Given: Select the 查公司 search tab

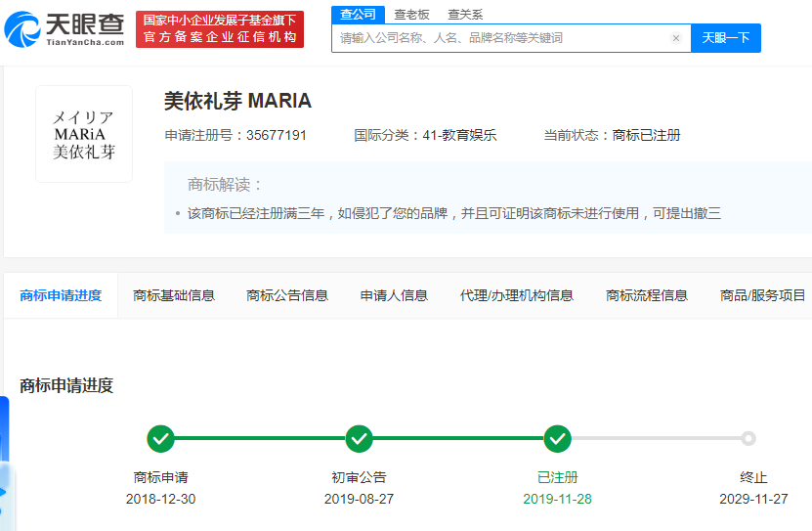Looking at the screenshot, I should click(x=358, y=15).
